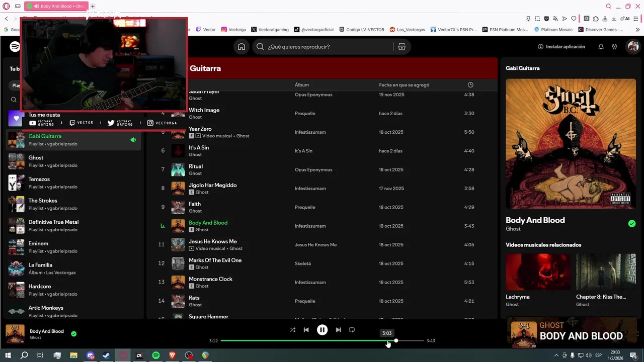Open Opera tab search magnifier
Viewport: 644px width, 362px height.
[x=608, y=6]
